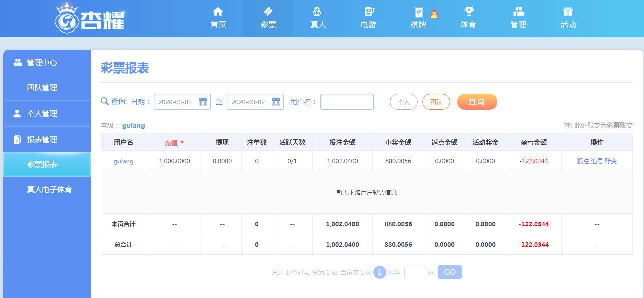The image size is (644, 298).
Task: Click the card icon above 棋牌
Action: pos(419,12)
